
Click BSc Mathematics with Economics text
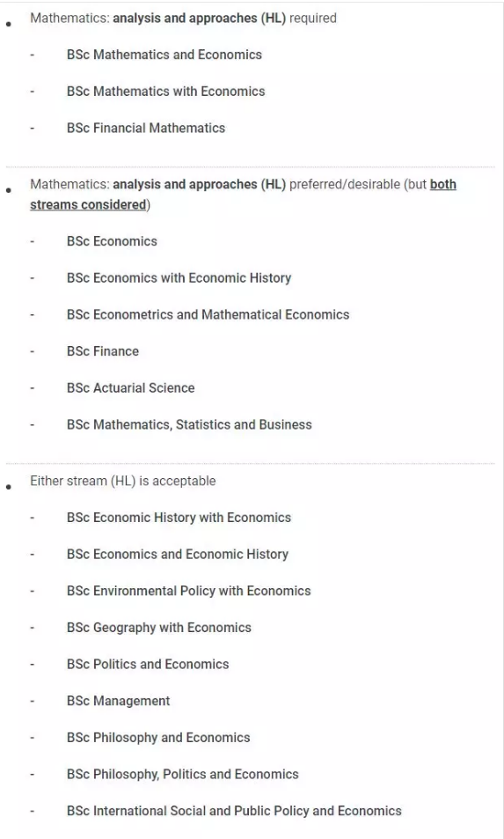165,92
